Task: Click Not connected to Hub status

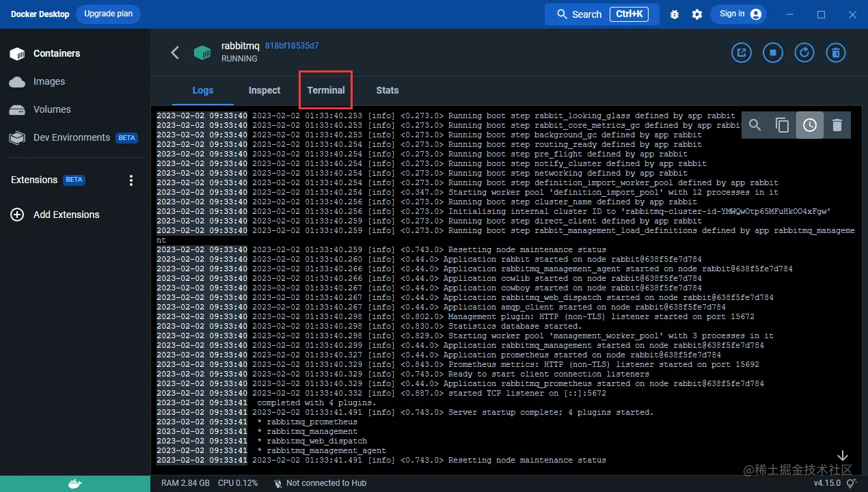Action: click(319, 483)
